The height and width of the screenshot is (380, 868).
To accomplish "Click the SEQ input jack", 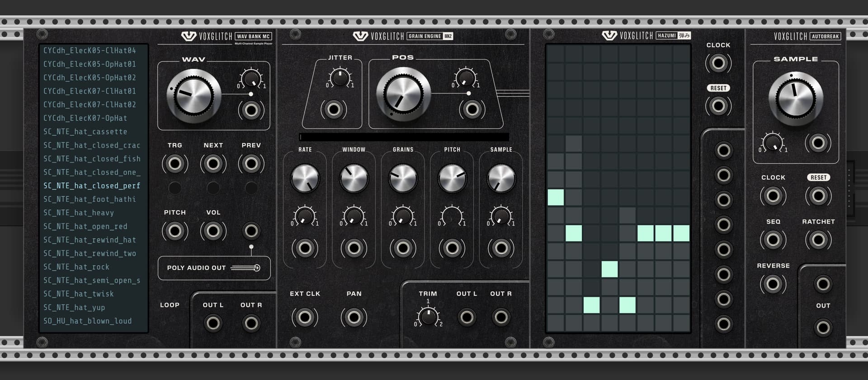I will [x=773, y=240].
